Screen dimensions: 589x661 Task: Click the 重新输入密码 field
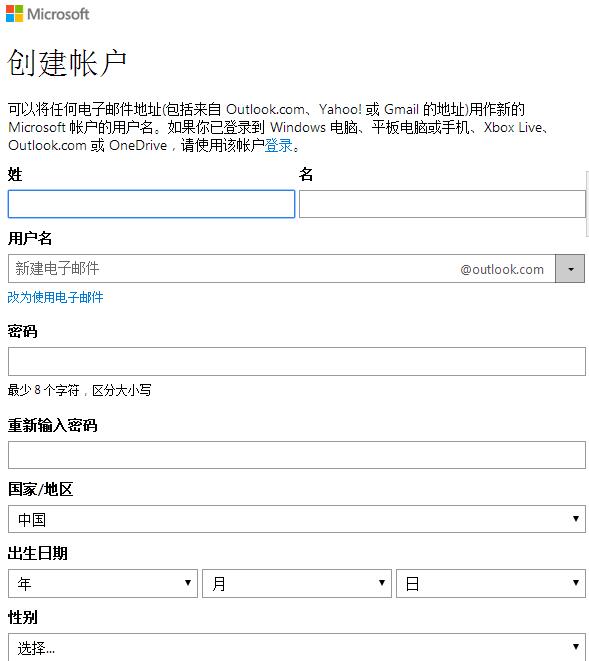[x=297, y=455]
